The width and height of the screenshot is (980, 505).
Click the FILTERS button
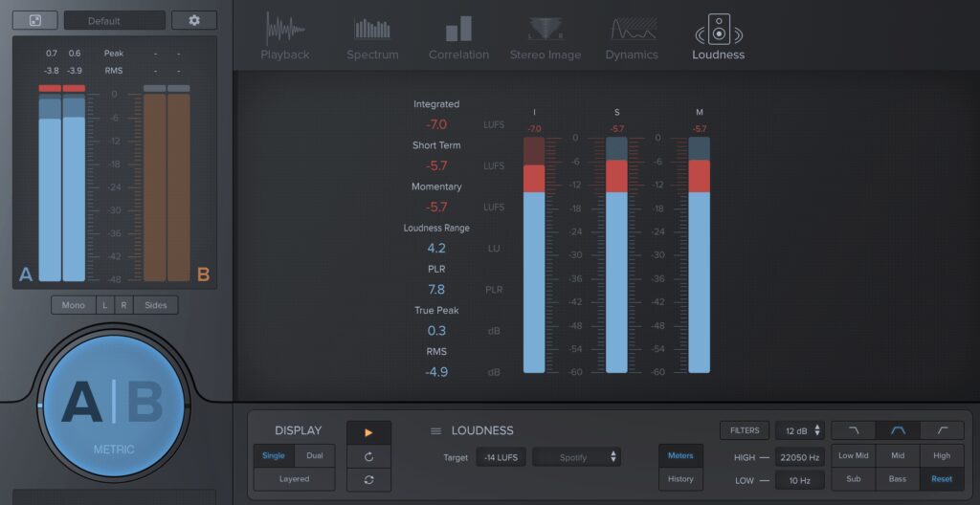pyautogui.click(x=745, y=431)
